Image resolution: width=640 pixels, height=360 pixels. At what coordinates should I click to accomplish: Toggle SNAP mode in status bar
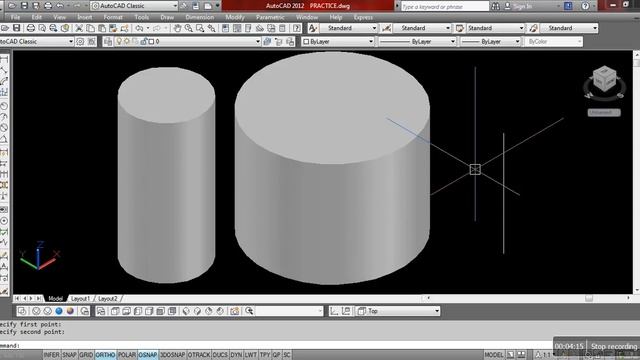point(69,355)
